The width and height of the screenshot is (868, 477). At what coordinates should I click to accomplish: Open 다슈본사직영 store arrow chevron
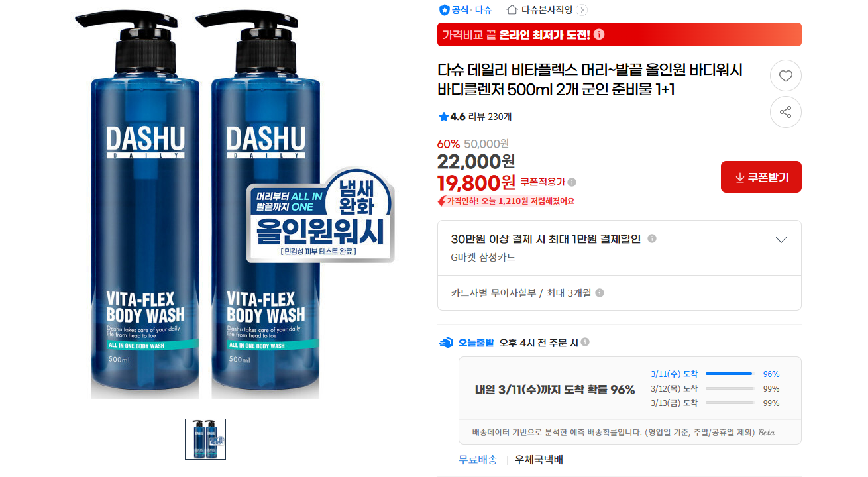(x=582, y=10)
